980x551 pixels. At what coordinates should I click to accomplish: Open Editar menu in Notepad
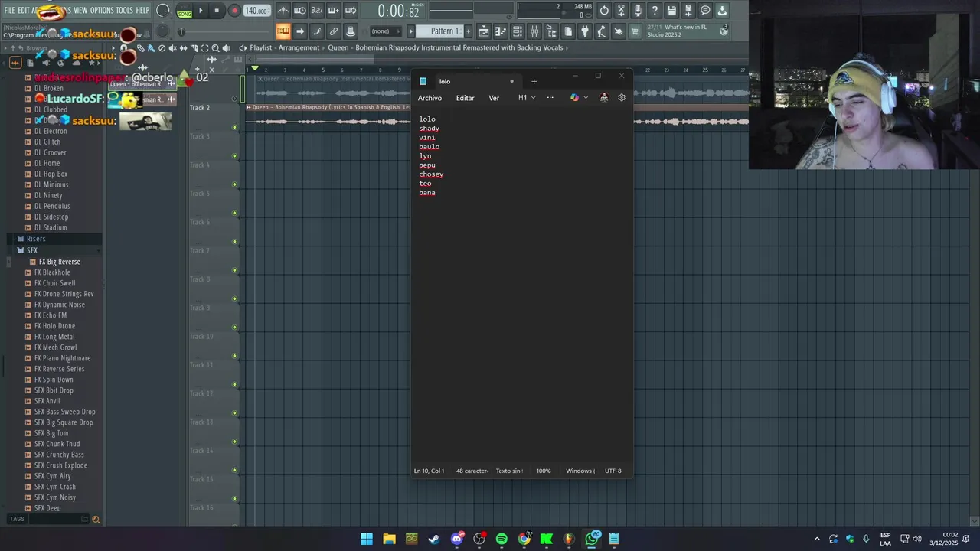click(465, 98)
